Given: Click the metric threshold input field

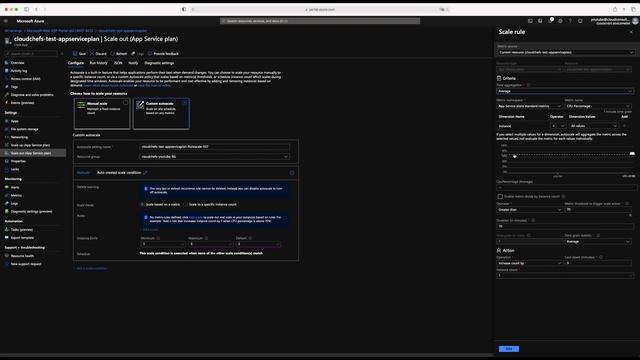Looking at the screenshot, I should pos(598,210).
